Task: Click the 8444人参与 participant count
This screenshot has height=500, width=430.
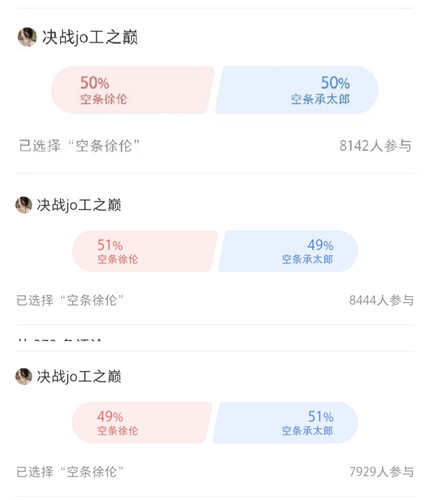Action: 381,300
